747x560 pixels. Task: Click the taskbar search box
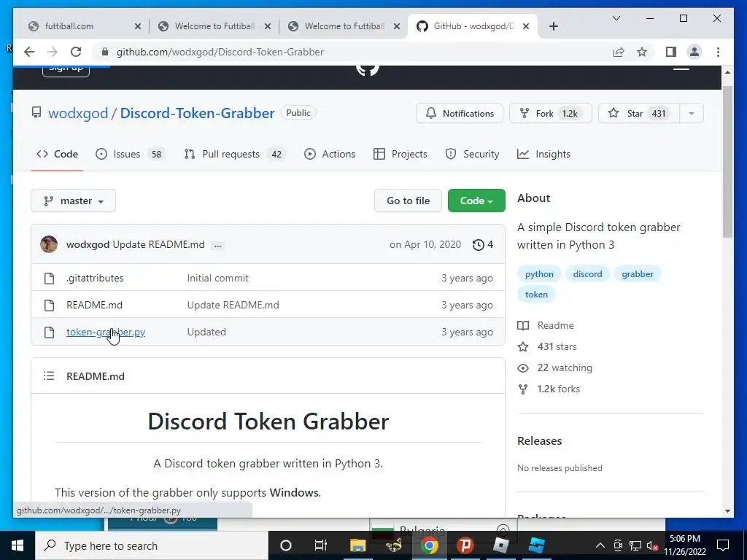[x=152, y=545]
